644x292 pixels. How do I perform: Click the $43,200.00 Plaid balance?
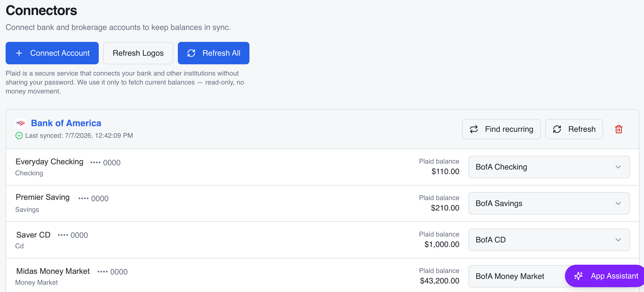pyautogui.click(x=439, y=281)
